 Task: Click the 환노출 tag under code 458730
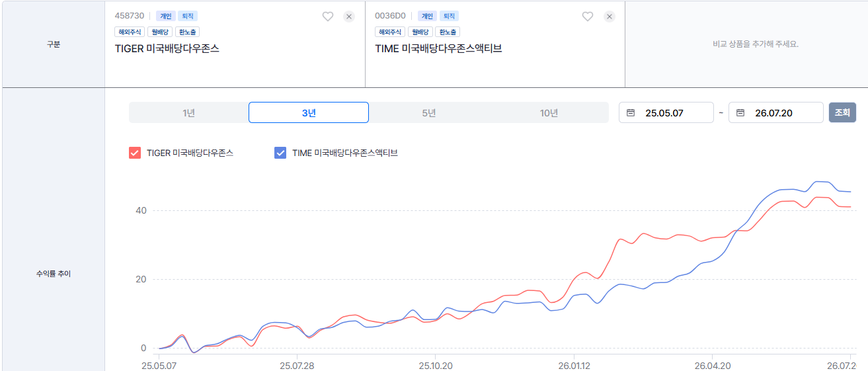pos(188,32)
